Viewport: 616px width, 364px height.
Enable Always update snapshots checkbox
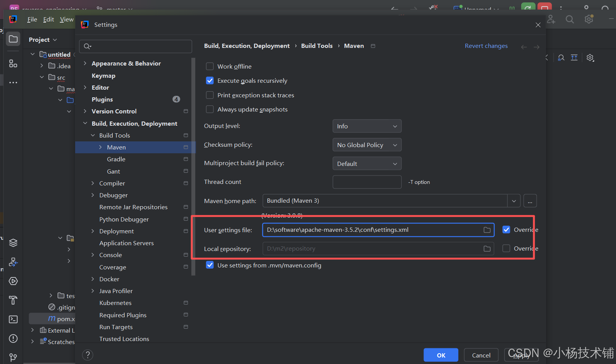(210, 109)
